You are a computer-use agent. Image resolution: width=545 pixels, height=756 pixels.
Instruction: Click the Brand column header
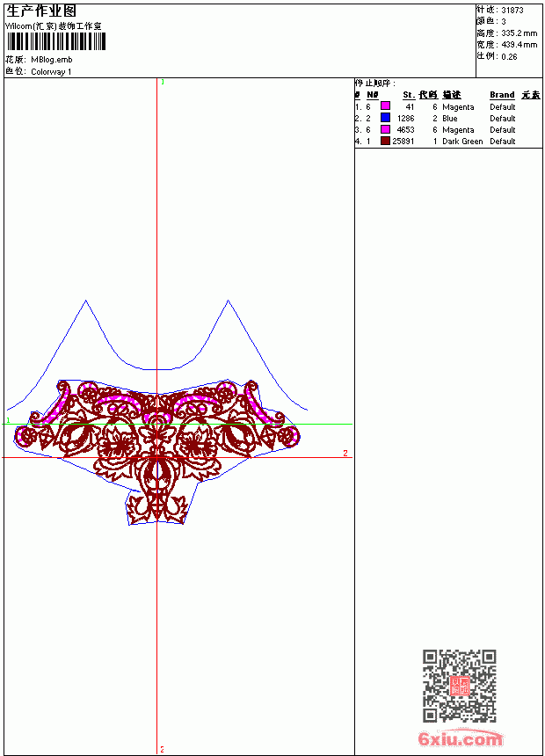502,95
